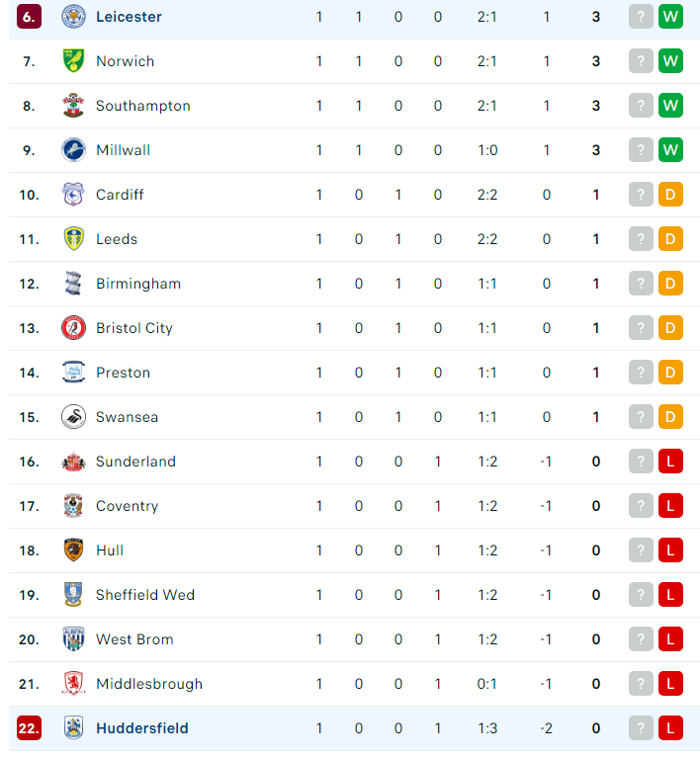Select the Middlesbrough crest icon
Viewport: 700px width, 758px height.
tap(73, 684)
